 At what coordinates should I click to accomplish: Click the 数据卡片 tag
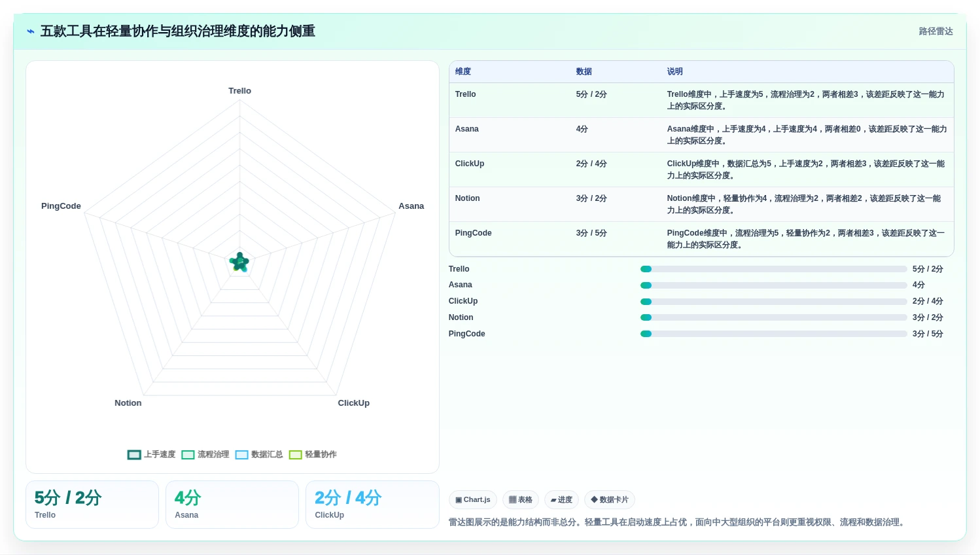[610, 500]
